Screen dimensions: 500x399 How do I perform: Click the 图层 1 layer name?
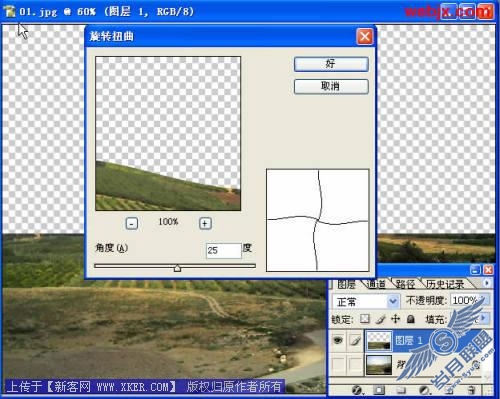tap(409, 340)
